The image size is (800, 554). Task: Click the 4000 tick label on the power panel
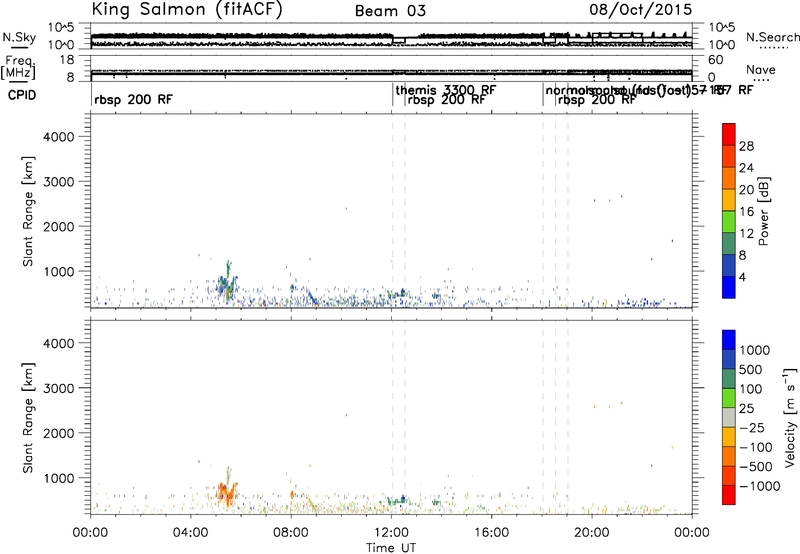coord(58,137)
